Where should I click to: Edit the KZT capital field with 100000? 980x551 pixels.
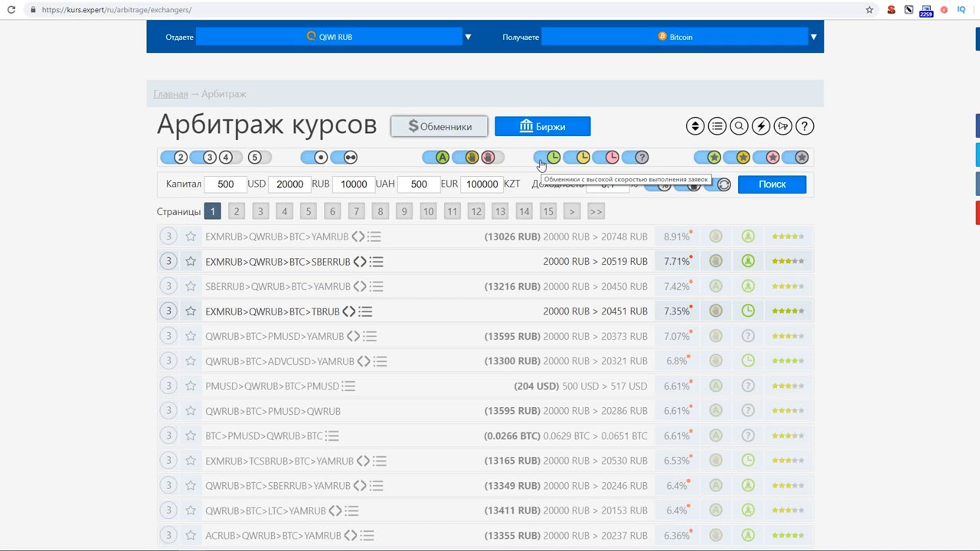[482, 184]
